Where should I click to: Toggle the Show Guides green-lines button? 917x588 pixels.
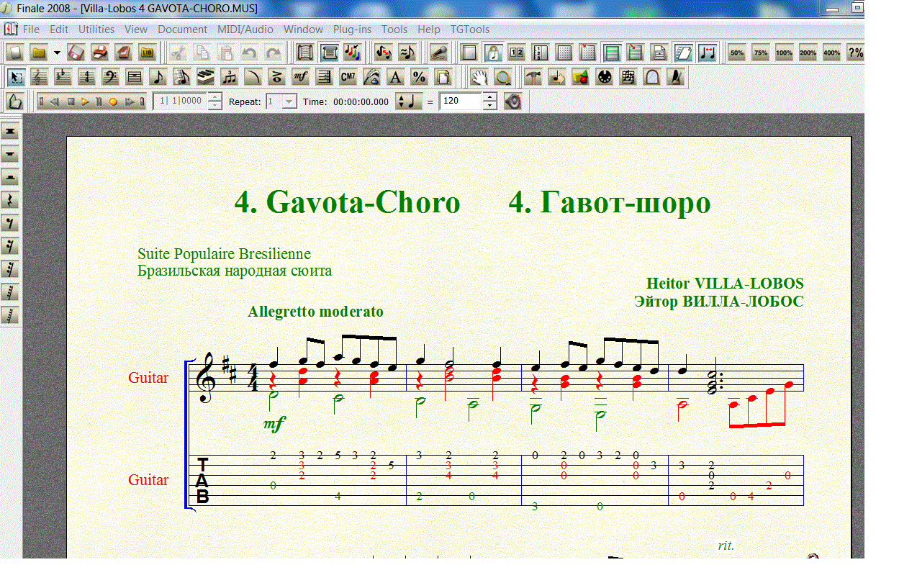612,53
